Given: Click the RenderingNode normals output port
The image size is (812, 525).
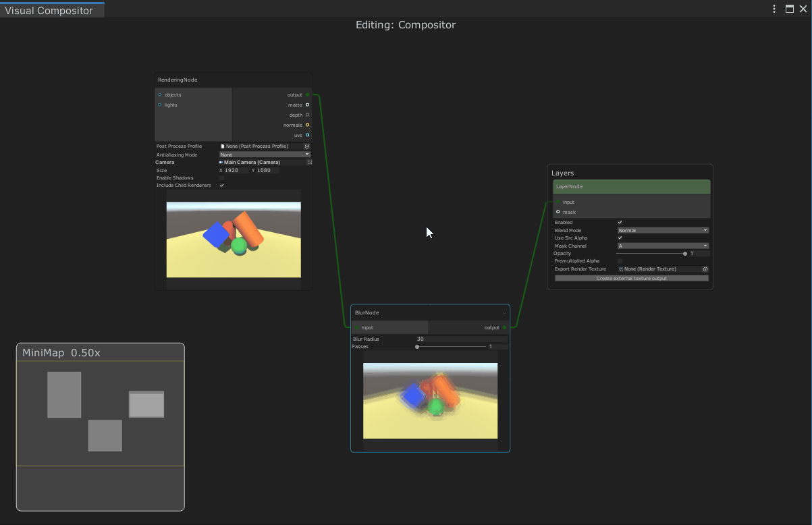Looking at the screenshot, I should pos(307,125).
